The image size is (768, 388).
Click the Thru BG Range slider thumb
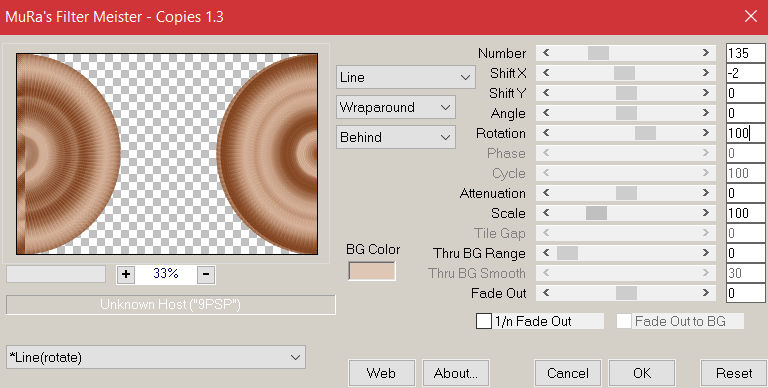pyautogui.click(x=567, y=253)
